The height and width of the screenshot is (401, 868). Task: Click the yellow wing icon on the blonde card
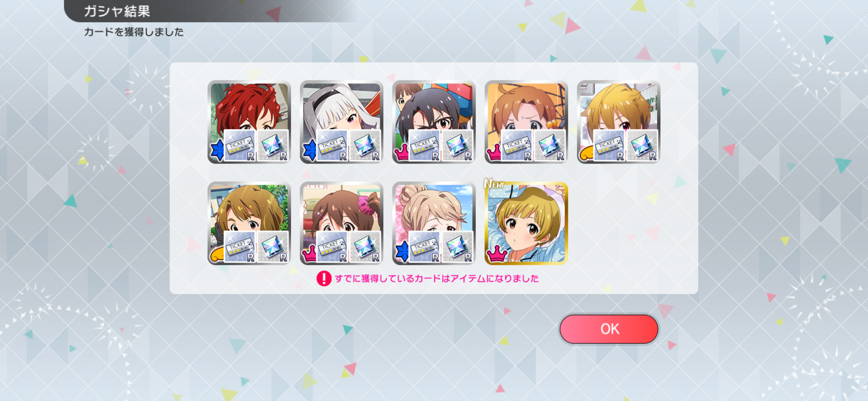(x=586, y=154)
